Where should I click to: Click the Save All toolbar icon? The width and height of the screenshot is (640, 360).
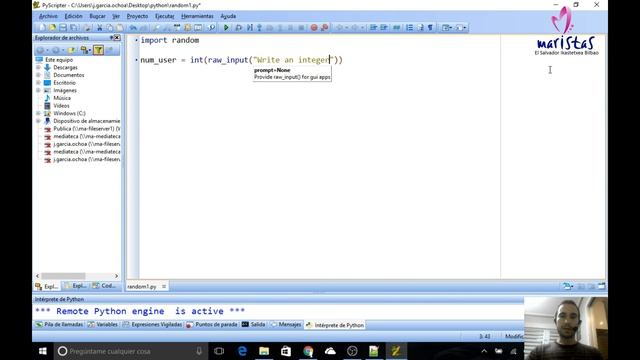74,28
